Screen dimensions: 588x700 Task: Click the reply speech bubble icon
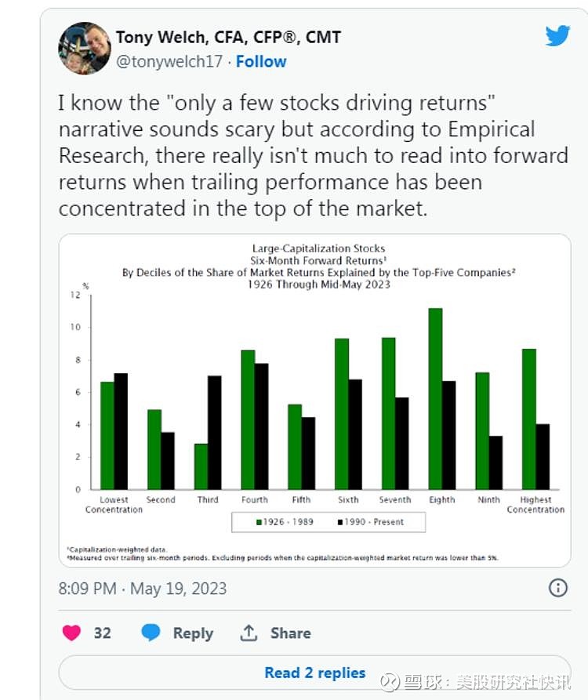click(x=151, y=633)
